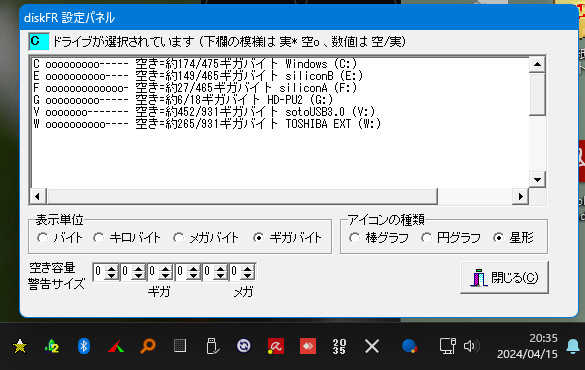The image size is (585, 370).
Task: Open the notification bell icon
Action: (573, 347)
